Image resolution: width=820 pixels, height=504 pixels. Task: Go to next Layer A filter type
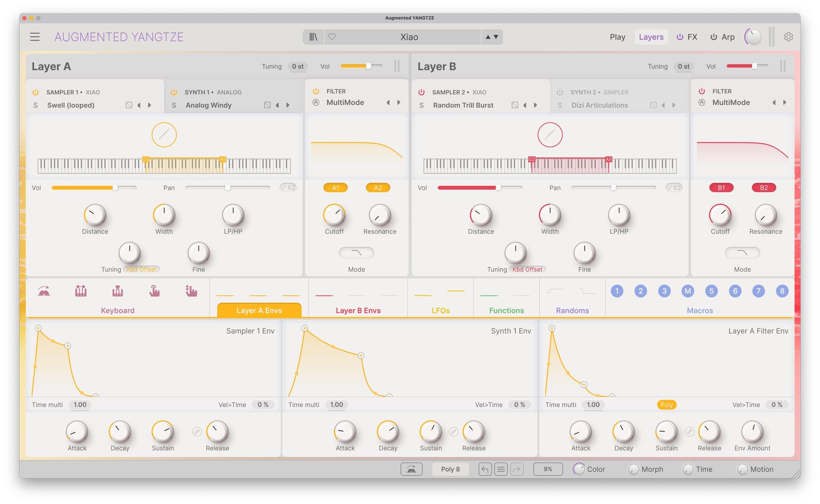[x=399, y=102]
